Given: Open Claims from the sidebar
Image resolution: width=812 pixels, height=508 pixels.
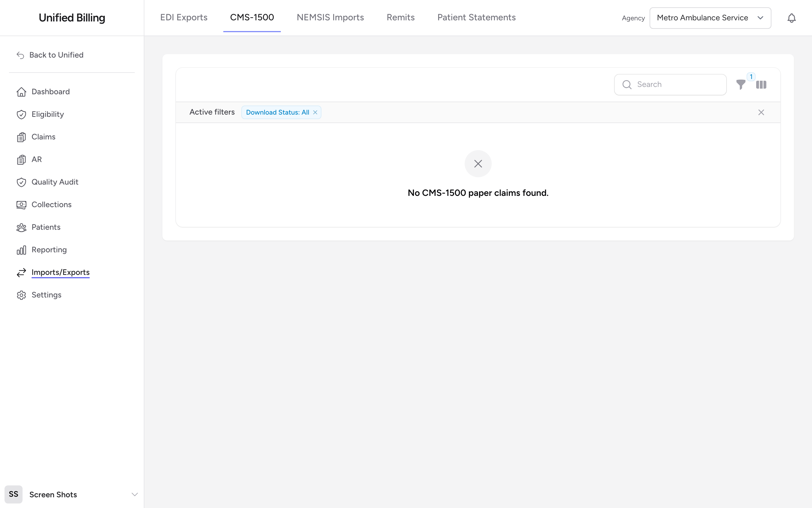Looking at the screenshot, I should click(x=43, y=137).
